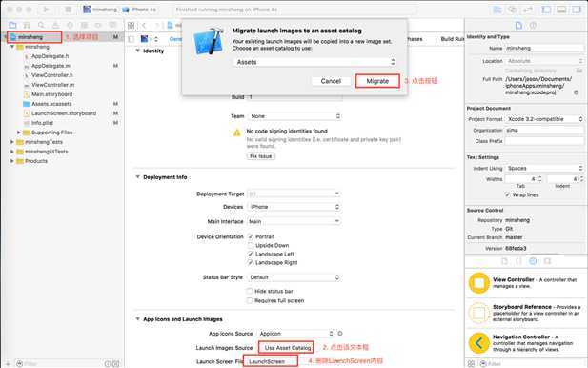Open the Assets catalog dropdown in dialog
Viewport: 588px width, 368px height.
tap(314, 62)
